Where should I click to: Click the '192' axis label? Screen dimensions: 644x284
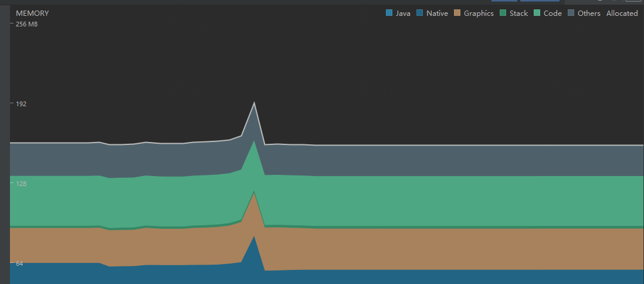point(21,104)
